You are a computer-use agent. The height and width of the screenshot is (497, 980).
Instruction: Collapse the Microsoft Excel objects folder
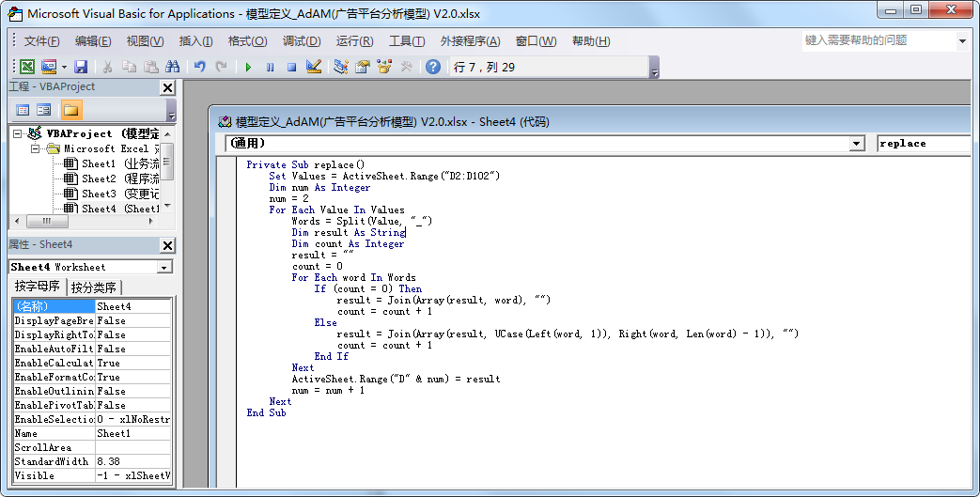[x=35, y=148]
